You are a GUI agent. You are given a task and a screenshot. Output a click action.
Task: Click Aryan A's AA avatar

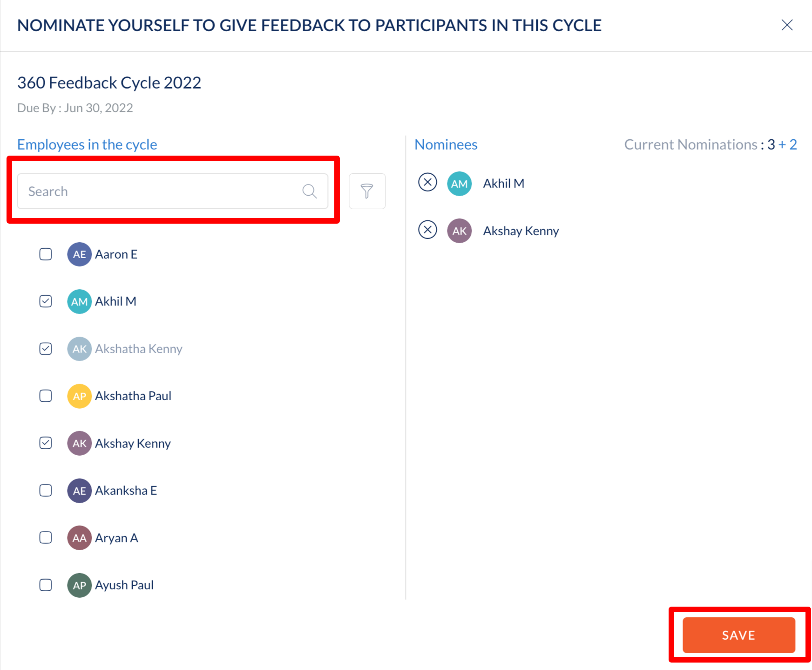pyautogui.click(x=80, y=538)
